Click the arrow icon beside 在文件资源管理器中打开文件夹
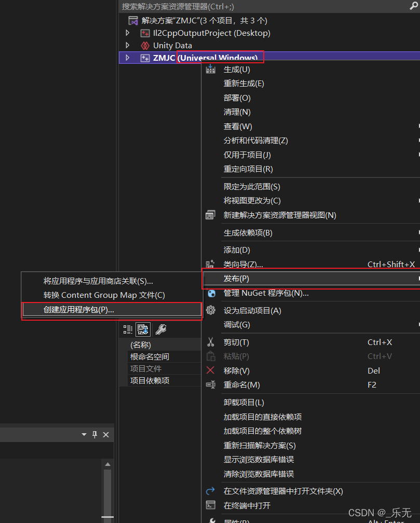The image size is (420, 523). (x=210, y=491)
